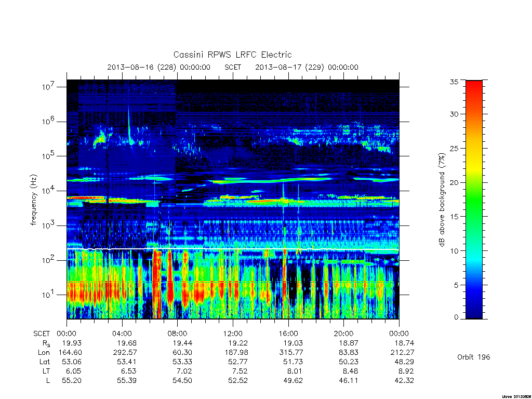Click the 'LT' row label
Viewport: 532px width, 399px height.
point(46,371)
